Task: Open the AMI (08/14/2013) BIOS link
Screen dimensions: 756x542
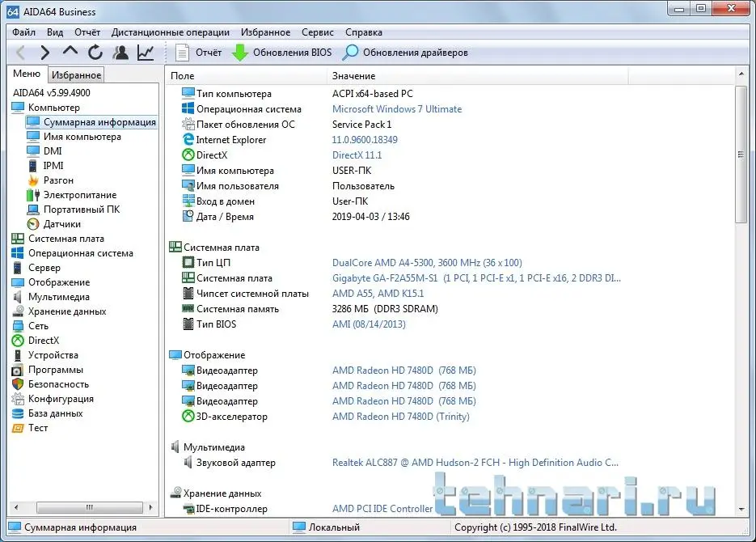Action: 369,324
